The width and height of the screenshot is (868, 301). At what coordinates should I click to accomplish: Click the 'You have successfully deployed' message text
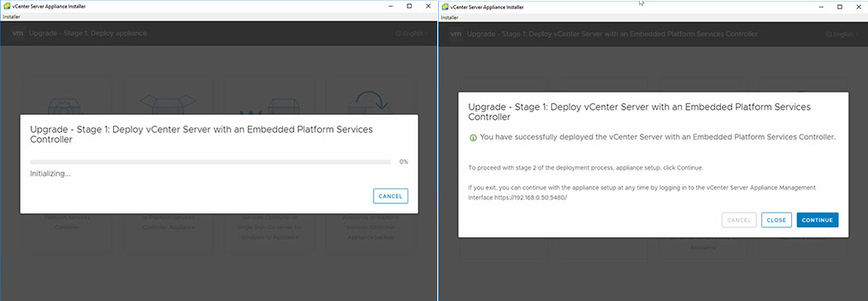coord(658,137)
